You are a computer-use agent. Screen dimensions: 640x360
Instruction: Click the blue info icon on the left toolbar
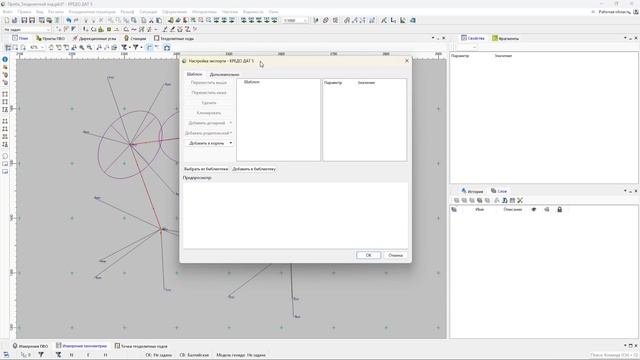tap(5, 60)
